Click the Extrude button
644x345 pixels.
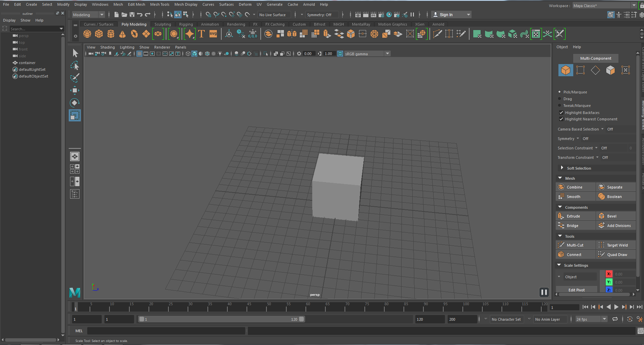[x=576, y=216]
